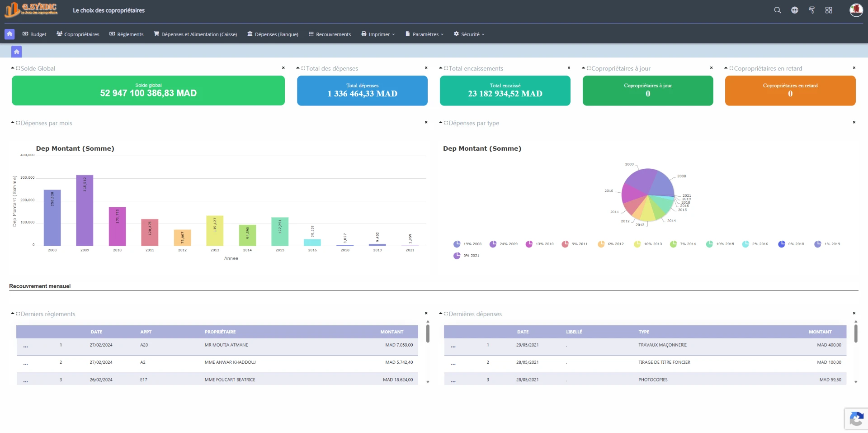Close the Solde Global panel

[283, 68]
